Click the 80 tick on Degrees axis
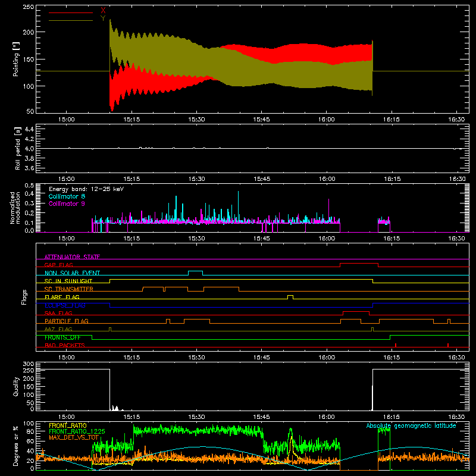 (30, 431)
